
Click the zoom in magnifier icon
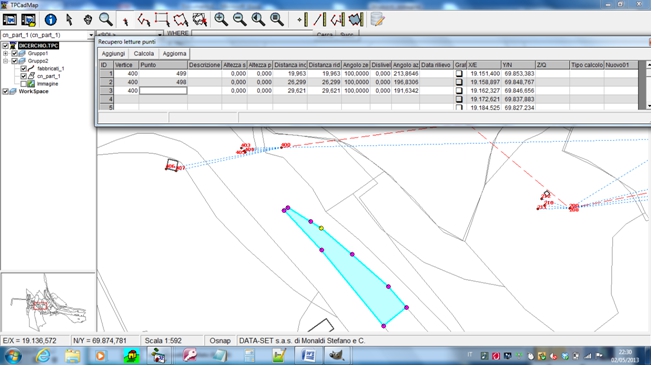click(x=221, y=20)
